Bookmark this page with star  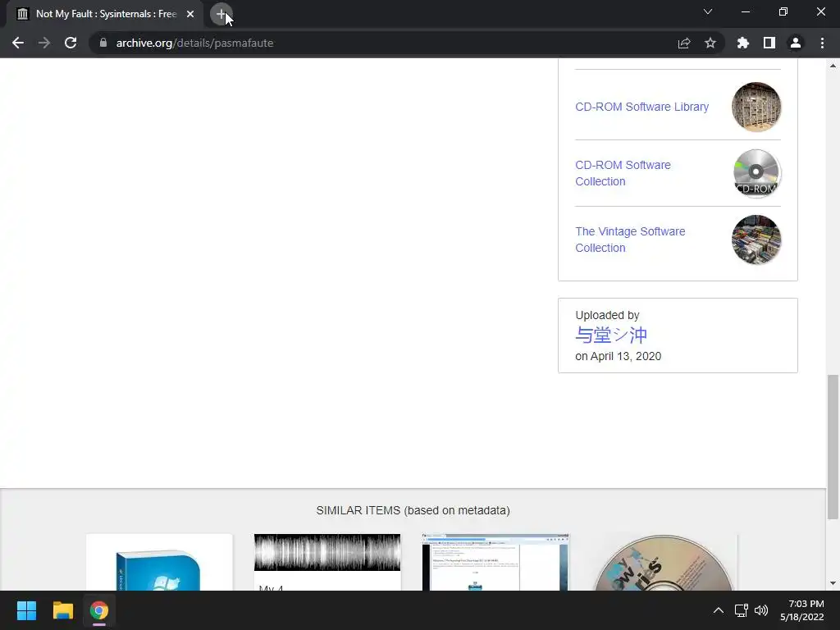pyautogui.click(x=710, y=43)
